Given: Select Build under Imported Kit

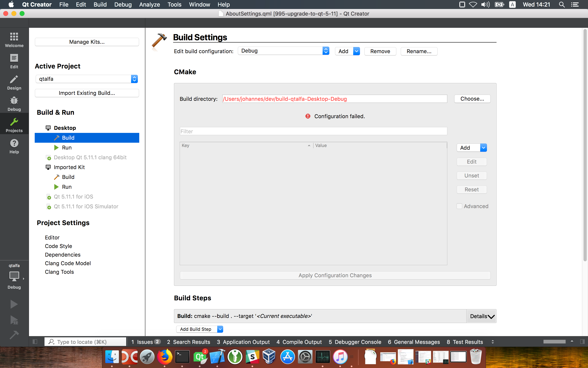Looking at the screenshot, I should coord(68,177).
